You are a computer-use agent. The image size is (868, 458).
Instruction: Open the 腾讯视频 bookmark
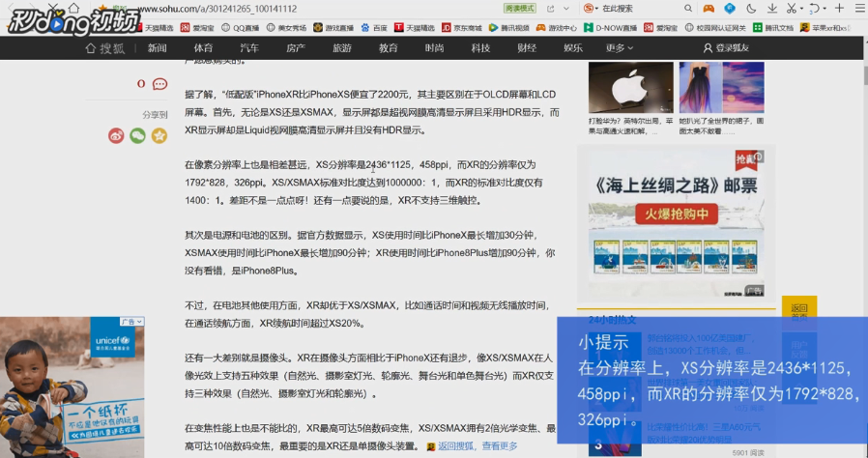coord(509,28)
